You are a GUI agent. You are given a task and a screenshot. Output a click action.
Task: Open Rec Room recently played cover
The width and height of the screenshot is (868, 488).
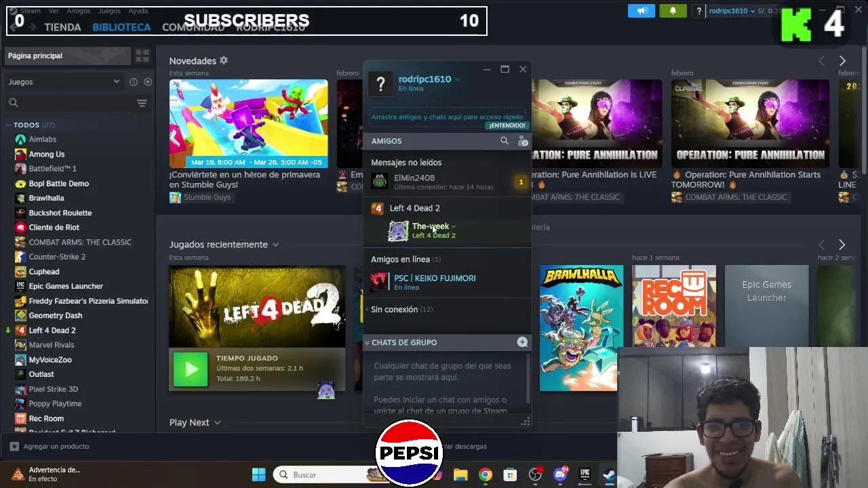[674, 306]
